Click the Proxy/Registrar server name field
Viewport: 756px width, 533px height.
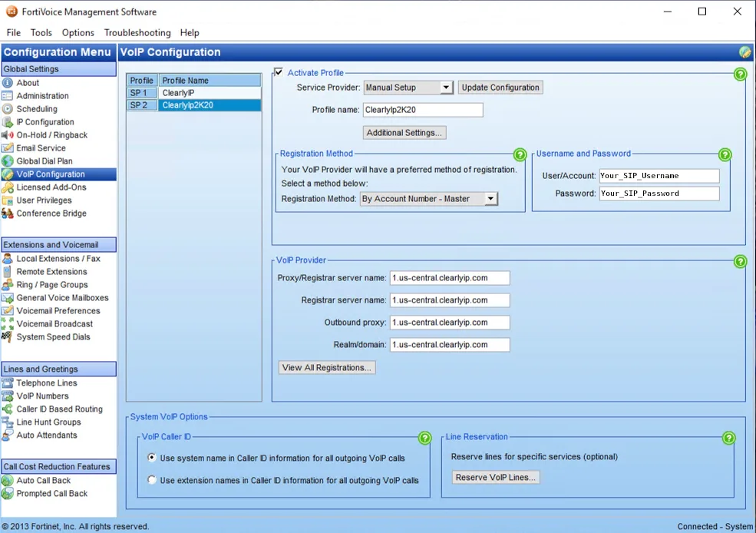click(450, 278)
